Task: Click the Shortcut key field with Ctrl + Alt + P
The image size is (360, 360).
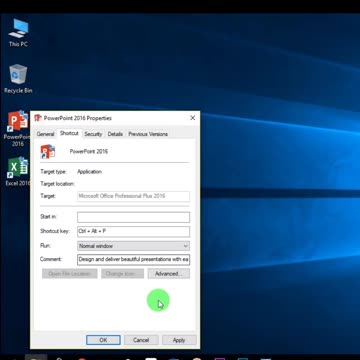Action: [x=133, y=231]
